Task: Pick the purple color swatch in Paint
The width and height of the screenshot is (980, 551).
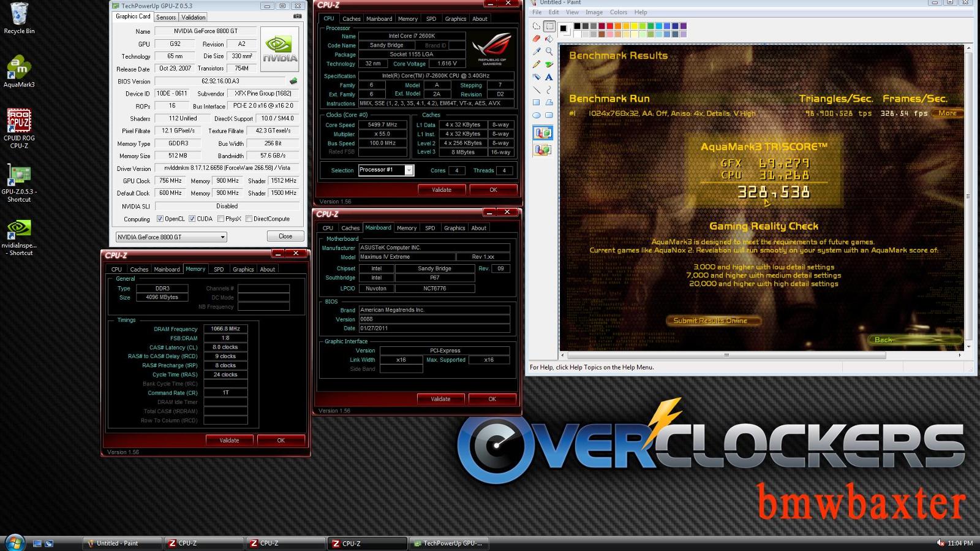Action: pos(683,26)
